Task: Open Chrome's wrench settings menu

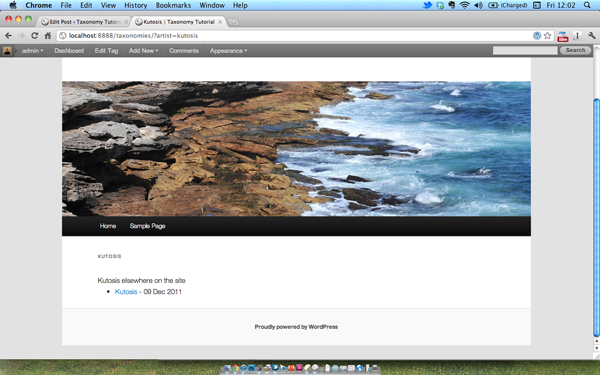Action: click(592, 36)
